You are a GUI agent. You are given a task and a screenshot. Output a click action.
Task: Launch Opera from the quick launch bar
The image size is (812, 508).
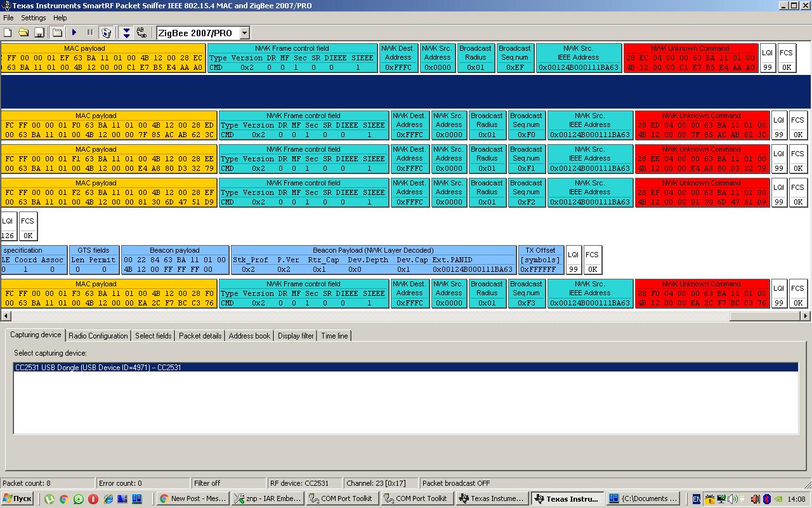[x=93, y=499]
